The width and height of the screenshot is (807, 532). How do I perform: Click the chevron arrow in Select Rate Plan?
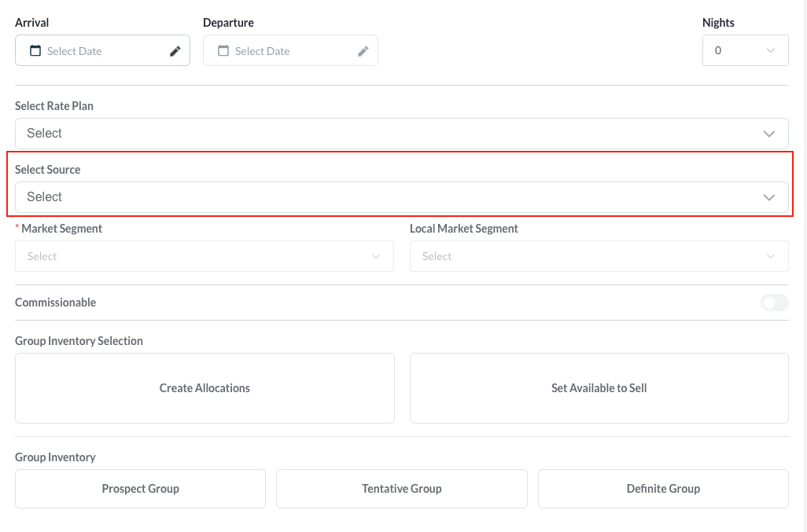point(769,134)
